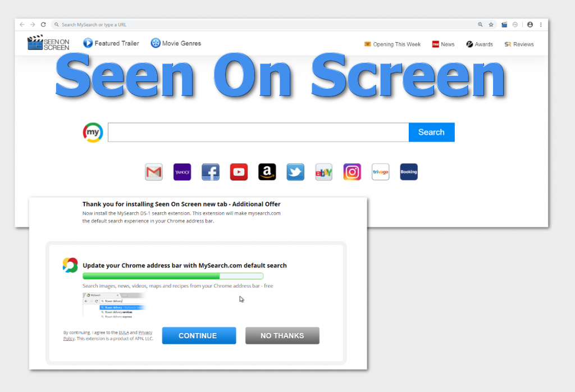Open the Movie Genres section

(176, 43)
